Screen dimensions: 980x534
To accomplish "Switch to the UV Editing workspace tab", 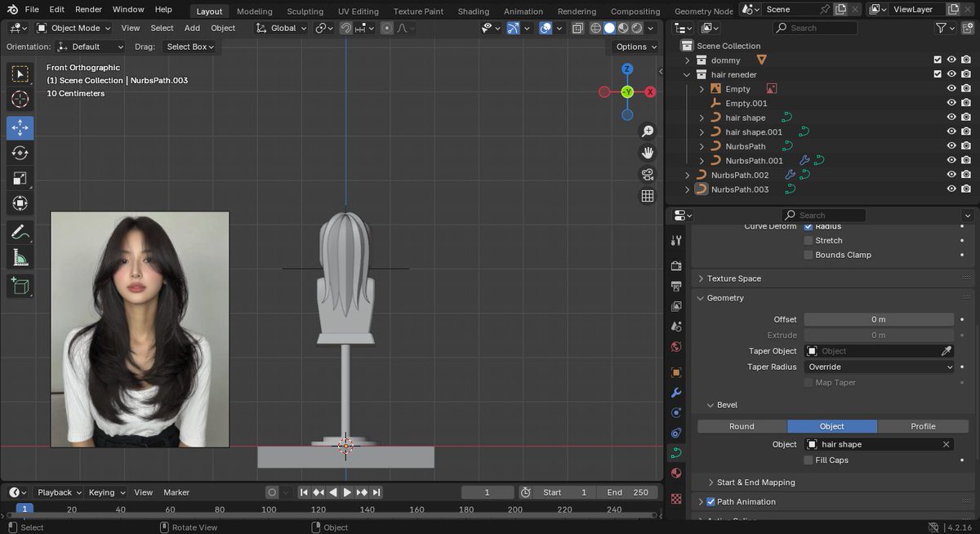I will click(359, 11).
